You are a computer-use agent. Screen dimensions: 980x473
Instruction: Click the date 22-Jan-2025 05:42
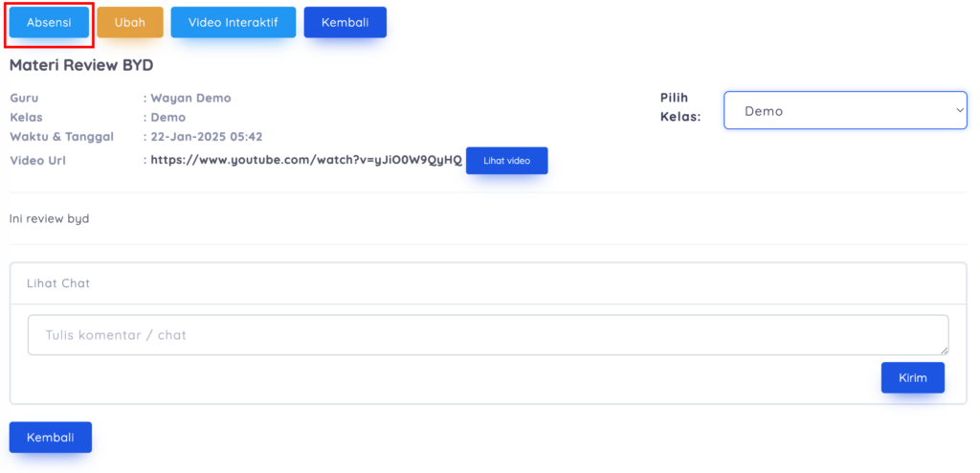206,137
